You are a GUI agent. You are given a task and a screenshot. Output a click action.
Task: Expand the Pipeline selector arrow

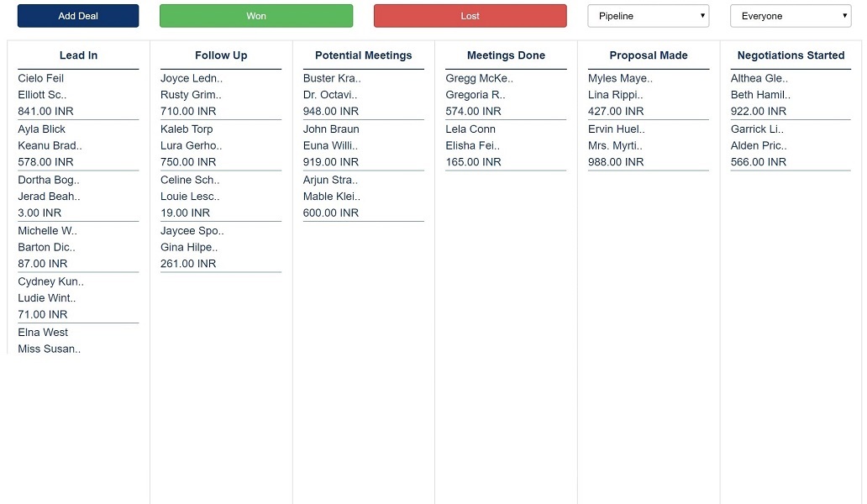click(702, 15)
